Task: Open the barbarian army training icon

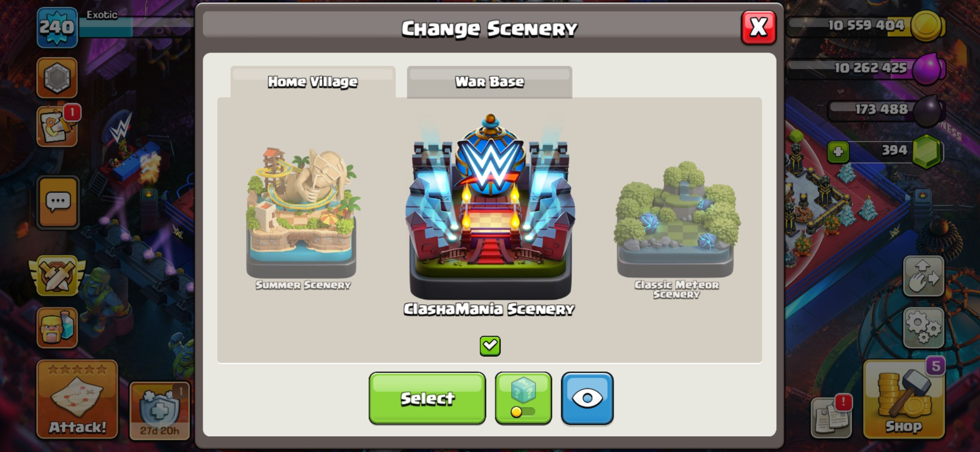Action: pos(57,328)
